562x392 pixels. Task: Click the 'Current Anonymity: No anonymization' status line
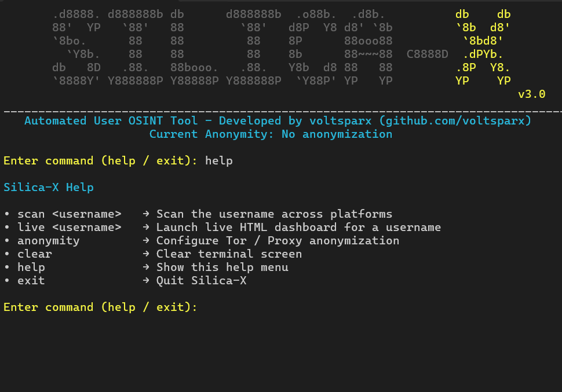pos(271,134)
